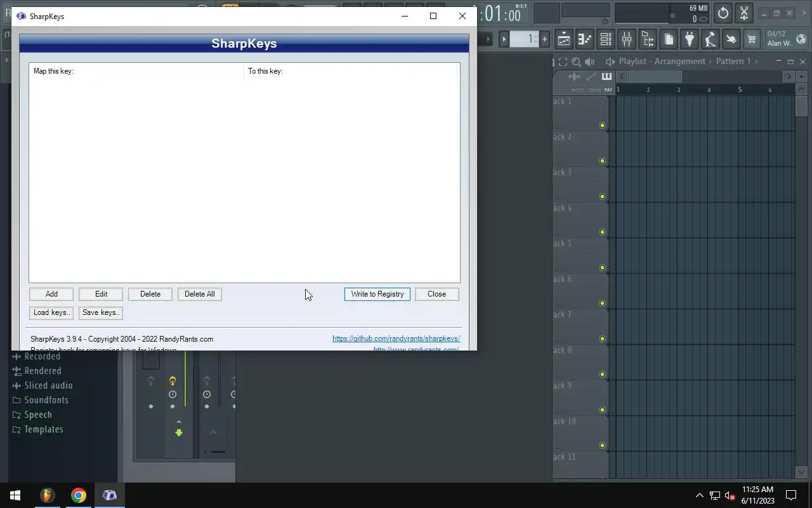The width and height of the screenshot is (812, 508).
Task: Mute Track 9 via its green dot
Action: click(x=602, y=410)
